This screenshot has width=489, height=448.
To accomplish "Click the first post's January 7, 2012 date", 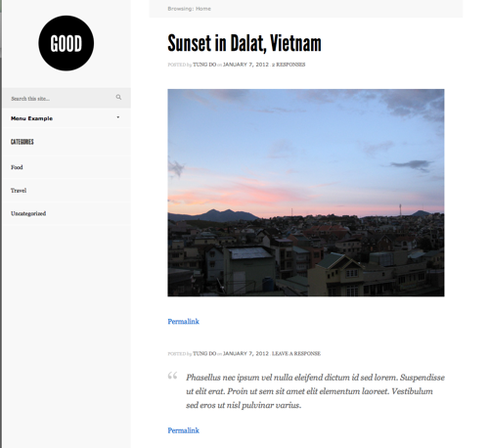I will (245, 65).
